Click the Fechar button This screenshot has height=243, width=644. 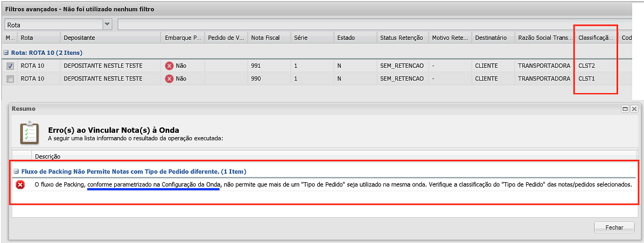pyautogui.click(x=614, y=227)
